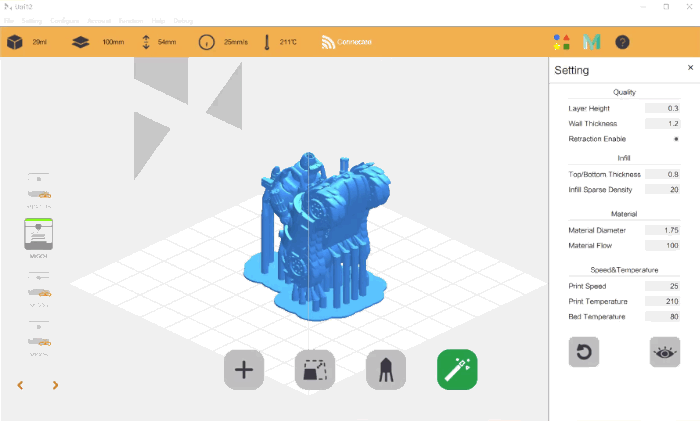Image resolution: width=700 pixels, height=421 pixels.
Task: Click the blue 3D model on the bed
Action: coord(319,237)
